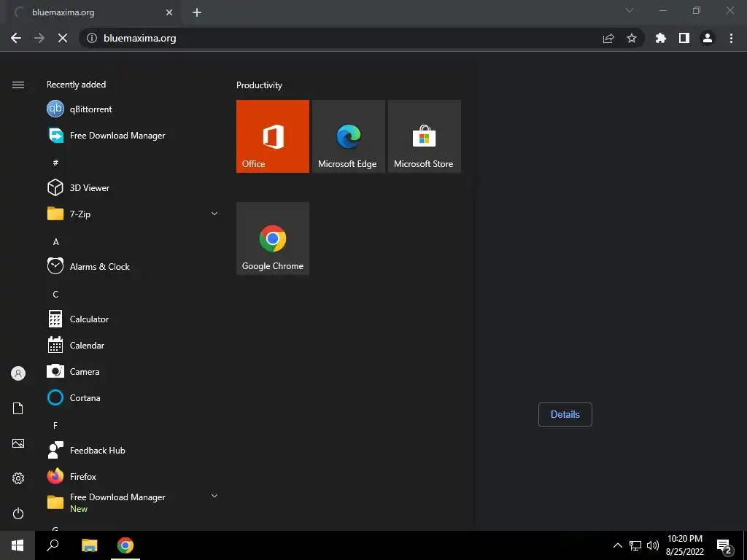The height and width of the screenshot is (560, 747).
Task: Jump via the 'C' letter header
Action: pyautogui.click(x=55, y=295)
